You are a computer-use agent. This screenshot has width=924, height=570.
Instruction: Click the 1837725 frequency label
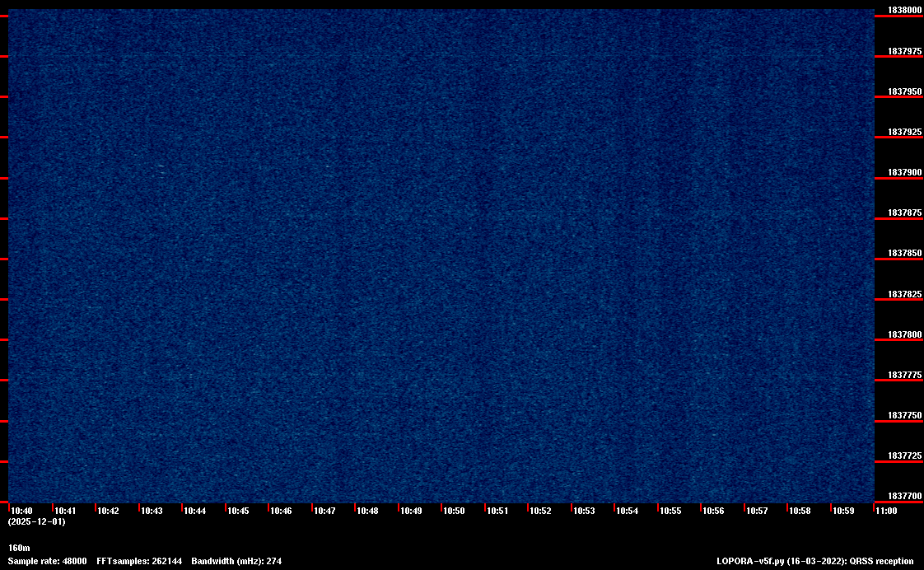tap(904, 456)
